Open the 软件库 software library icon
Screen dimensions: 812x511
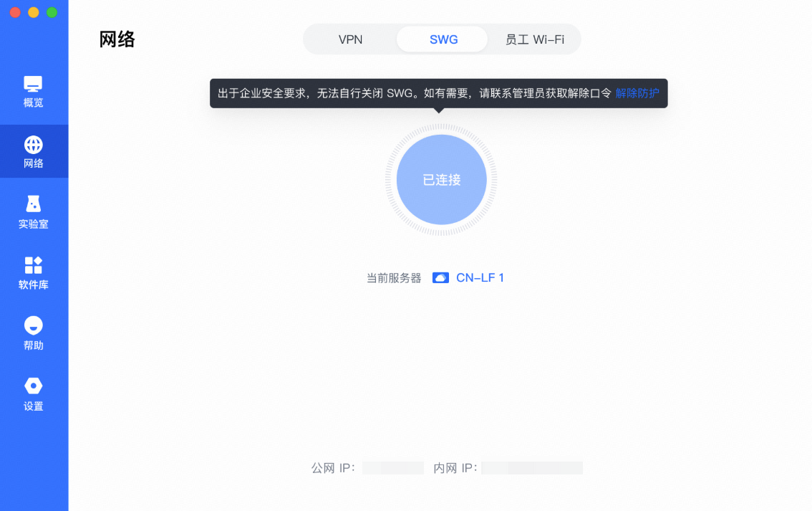33,265
